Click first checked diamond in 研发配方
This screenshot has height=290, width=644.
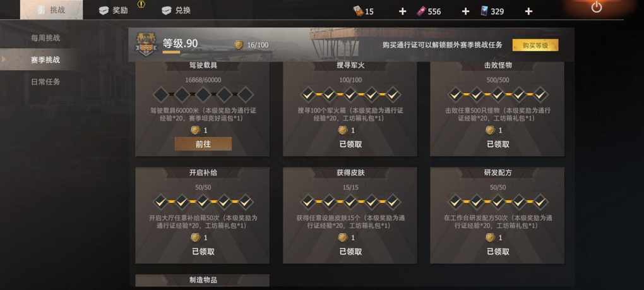pyautogui.click(x=455, y=202)
